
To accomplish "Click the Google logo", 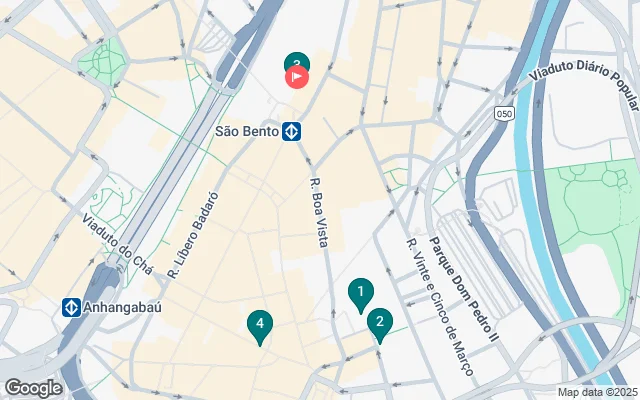I will coord(34,388).
